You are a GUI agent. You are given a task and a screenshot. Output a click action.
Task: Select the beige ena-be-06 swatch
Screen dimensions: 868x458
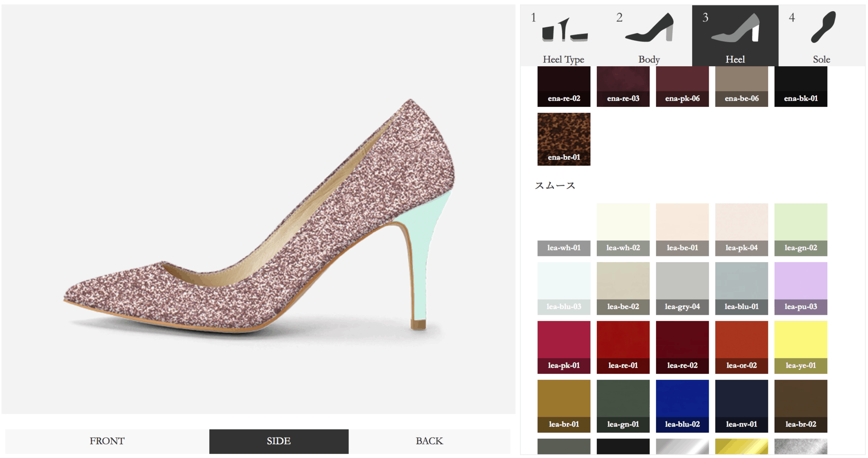[x=741, y=86]
